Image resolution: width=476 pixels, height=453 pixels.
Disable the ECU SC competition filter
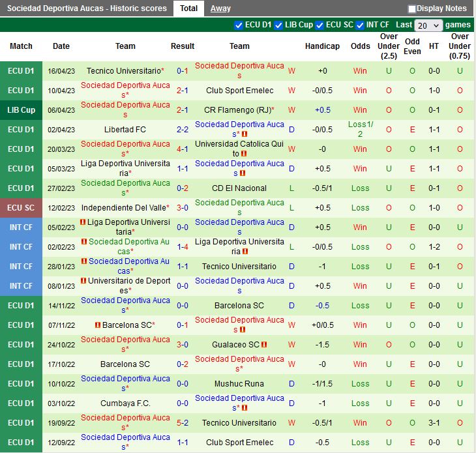[x=320, y=25]
